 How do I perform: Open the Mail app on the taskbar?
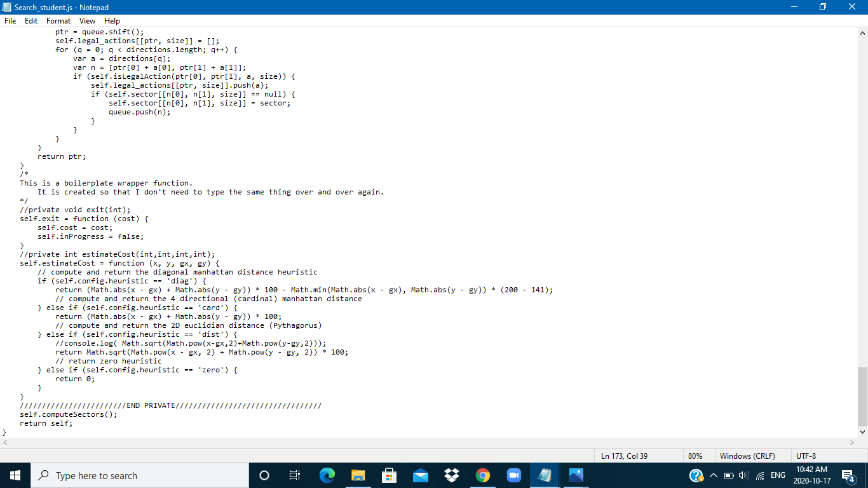coord(420,475)
